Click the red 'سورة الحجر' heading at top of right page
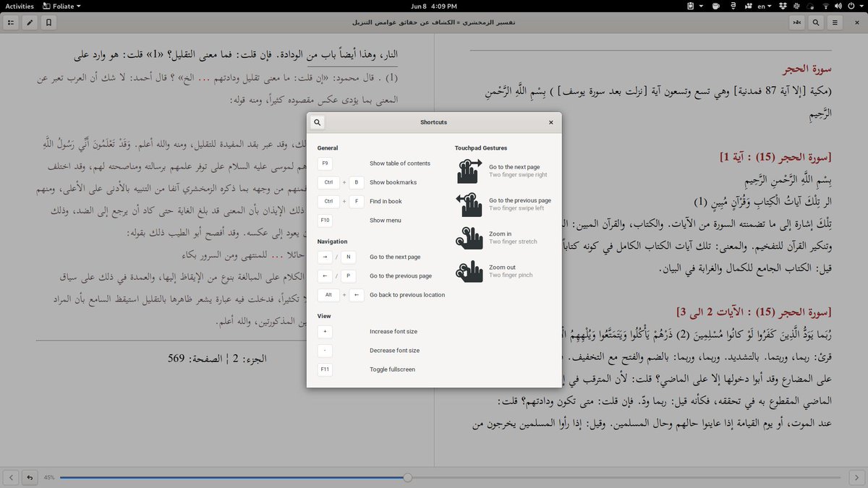Image resolution: width=868 pixels, height=488 pixels. [x=808, y=70]
